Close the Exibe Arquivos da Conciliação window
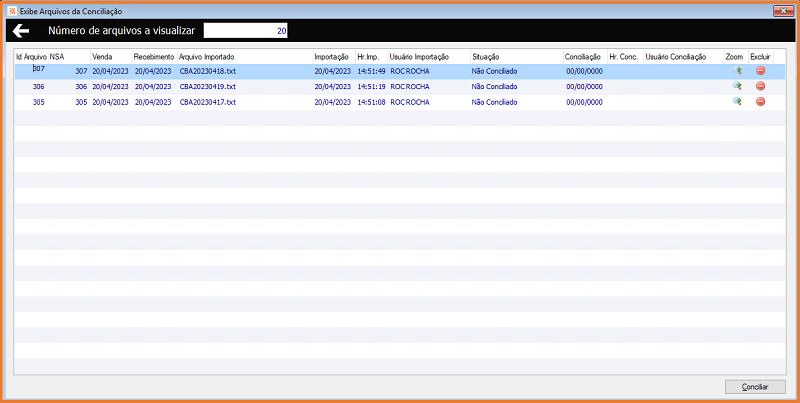800x403 pixels. tap(783, 11)
